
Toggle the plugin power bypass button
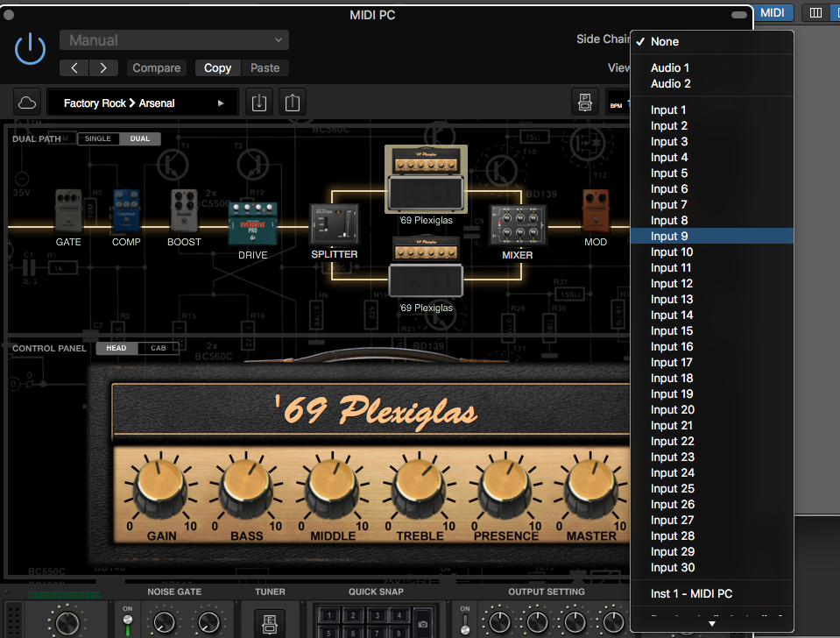coord(30,49)
